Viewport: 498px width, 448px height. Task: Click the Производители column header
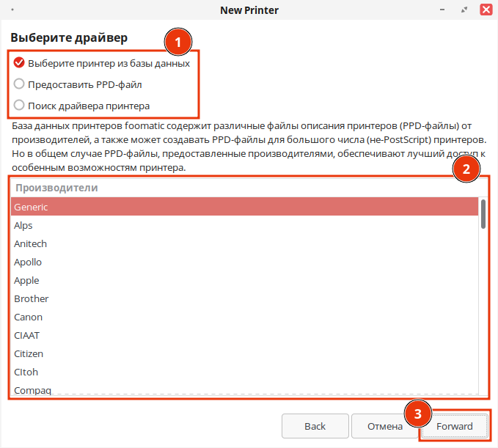pos(56,188)
